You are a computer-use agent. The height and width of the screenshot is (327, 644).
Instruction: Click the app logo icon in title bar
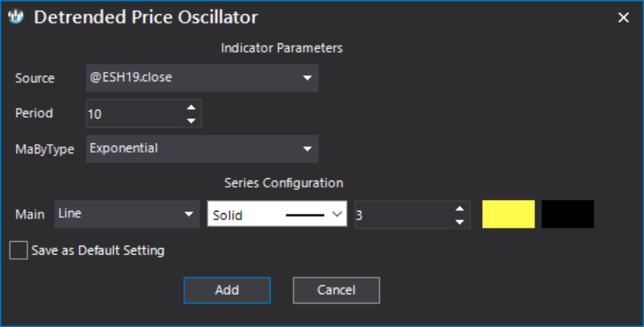[x=16, y=16]
